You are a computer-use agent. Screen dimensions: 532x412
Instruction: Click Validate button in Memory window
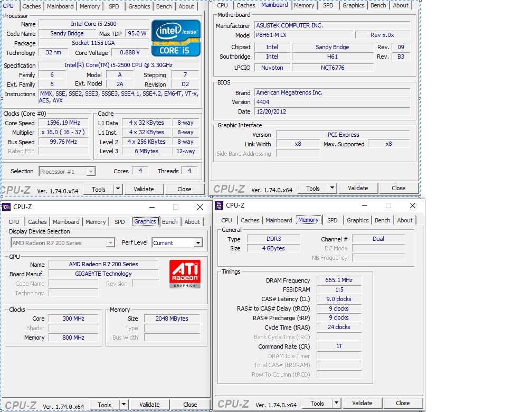coord(362,403)
